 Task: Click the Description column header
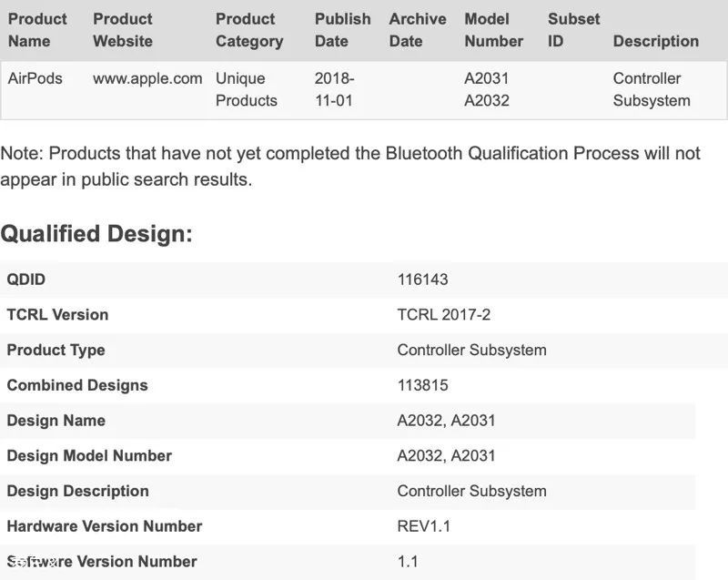(655, 41)
